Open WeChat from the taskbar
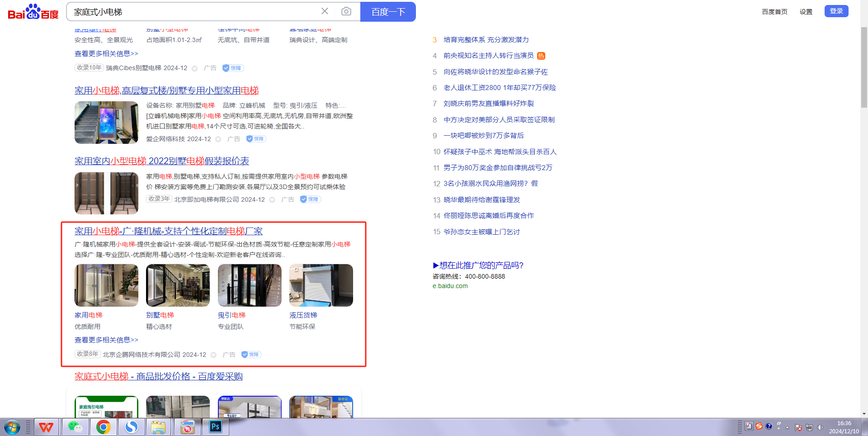Image resolution: width=868 pixels, height=436 pixels. [x=75, y=427]
